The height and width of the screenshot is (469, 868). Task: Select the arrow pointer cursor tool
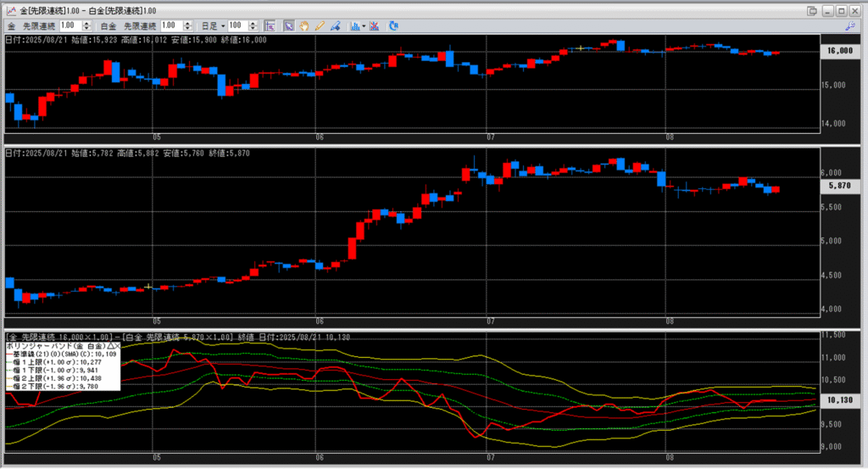point(289,26)
